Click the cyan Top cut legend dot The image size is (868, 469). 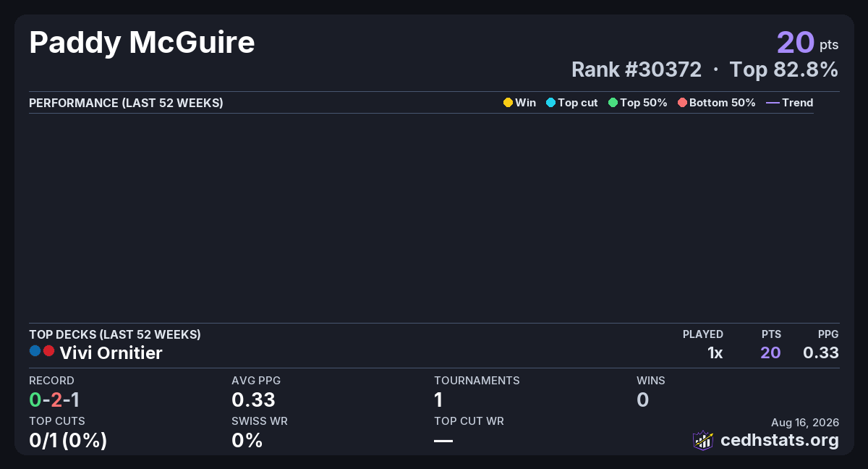point(550,103)
